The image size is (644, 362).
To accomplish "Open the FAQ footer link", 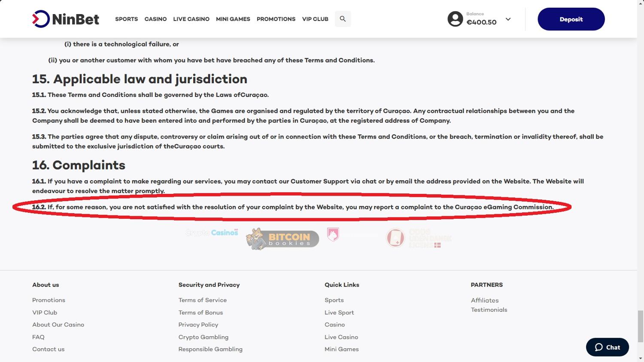I will pyautogui.click(x=38, y=337).
